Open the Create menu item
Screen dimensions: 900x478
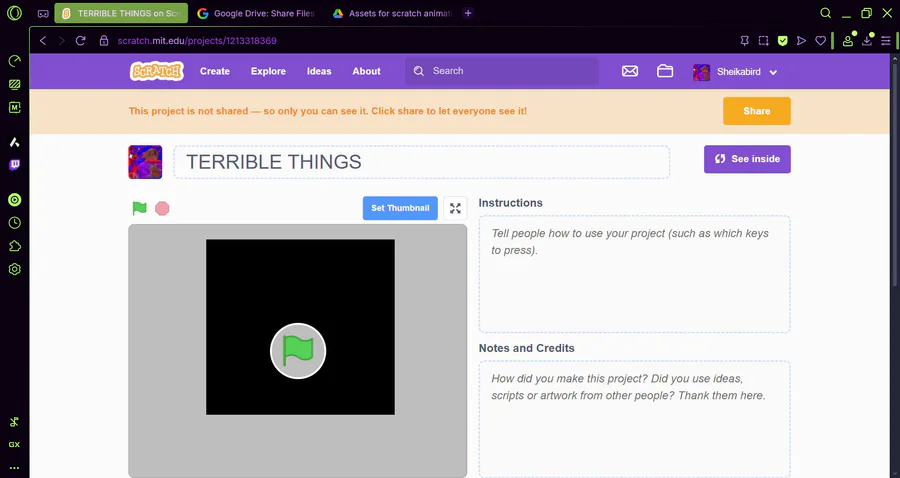coord(215,71)
